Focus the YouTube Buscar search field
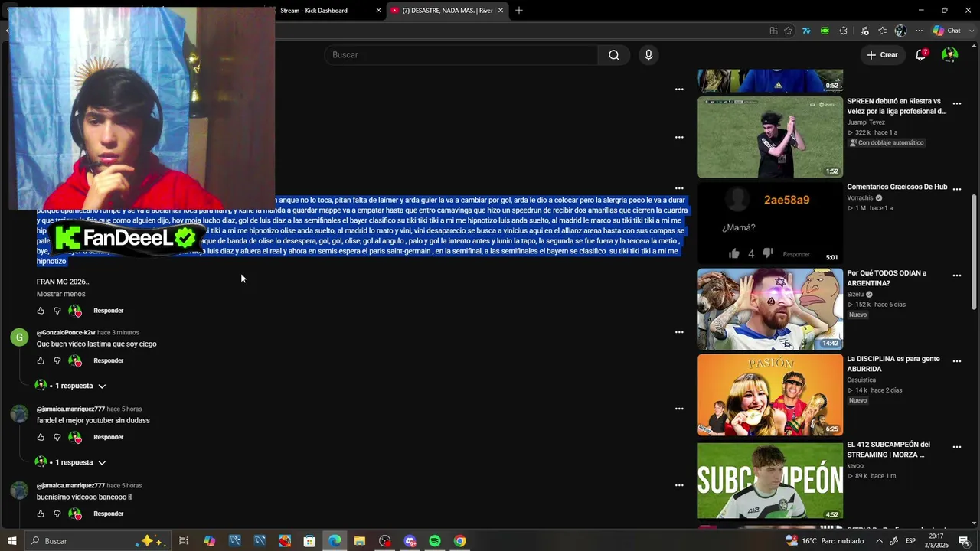Image resolution: width=980 pixels, height=551 pixels. pyautogui.click(x=461, y=55)
